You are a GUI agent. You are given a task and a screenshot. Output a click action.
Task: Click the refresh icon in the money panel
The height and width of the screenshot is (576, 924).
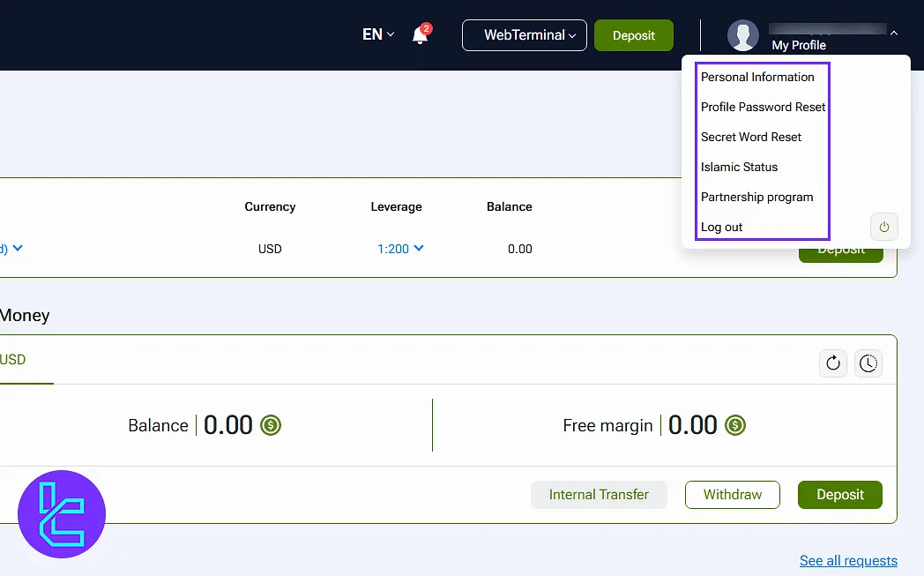point(832,363)
